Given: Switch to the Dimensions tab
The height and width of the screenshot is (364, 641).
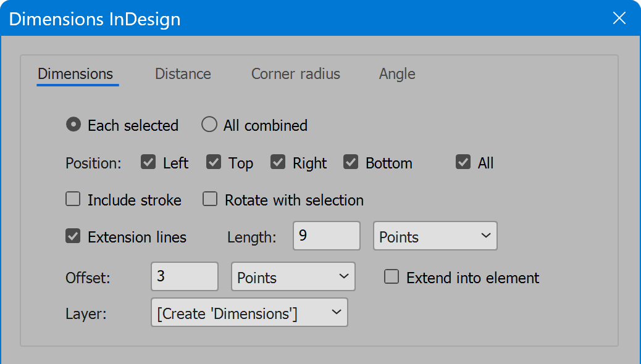Looking at the screenshot, I should point(75,74).
